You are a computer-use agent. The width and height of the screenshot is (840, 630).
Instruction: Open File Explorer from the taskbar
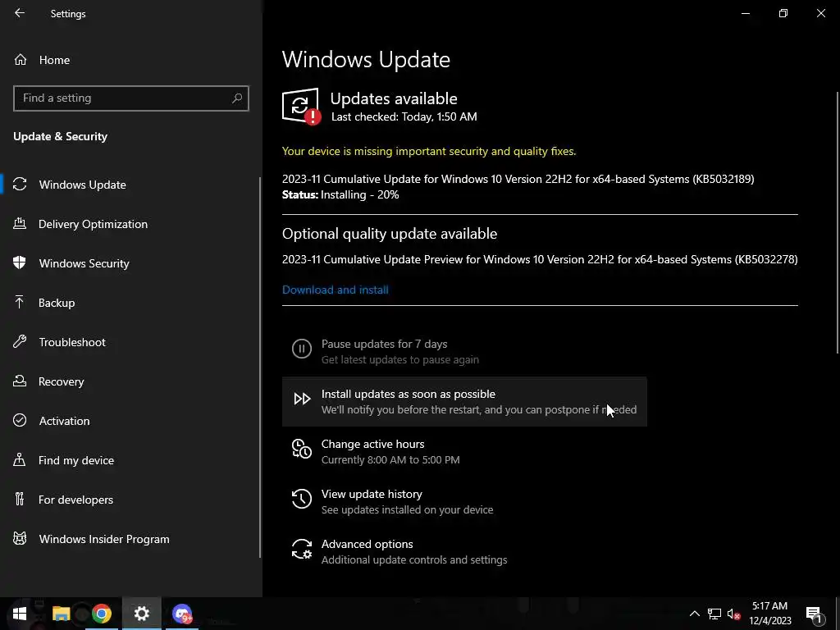coord(61,614)
